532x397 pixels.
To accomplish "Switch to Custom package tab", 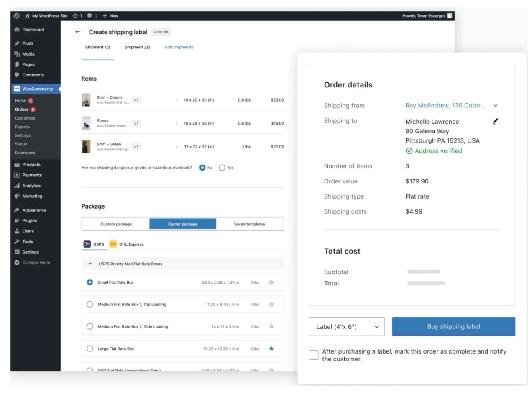I will (x=116, y=224).
